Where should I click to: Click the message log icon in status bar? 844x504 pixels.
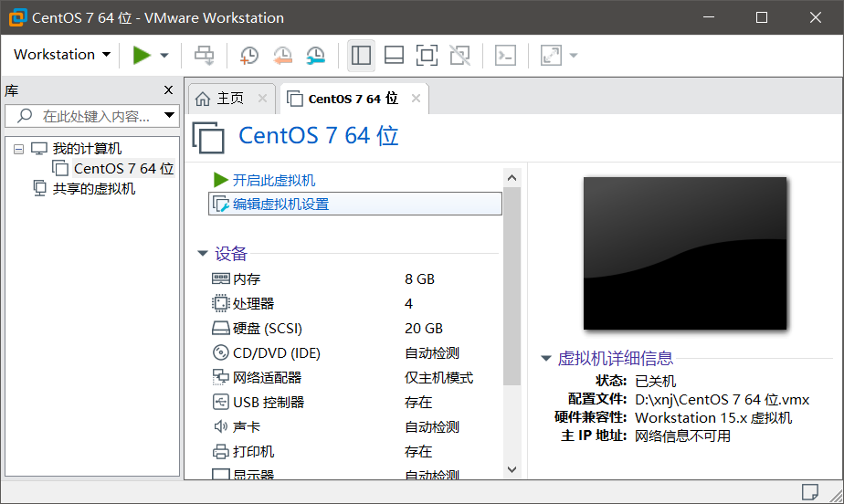pos(809,491)
